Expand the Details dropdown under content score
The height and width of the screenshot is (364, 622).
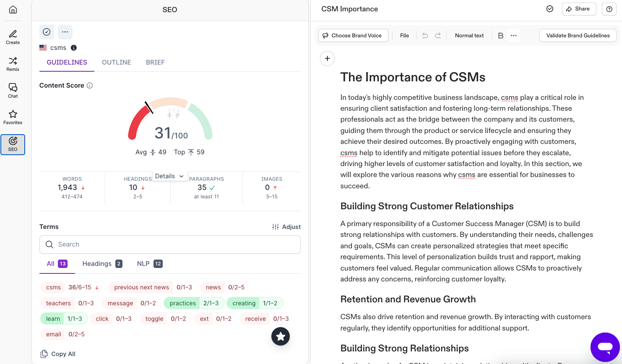pos(169,176)
